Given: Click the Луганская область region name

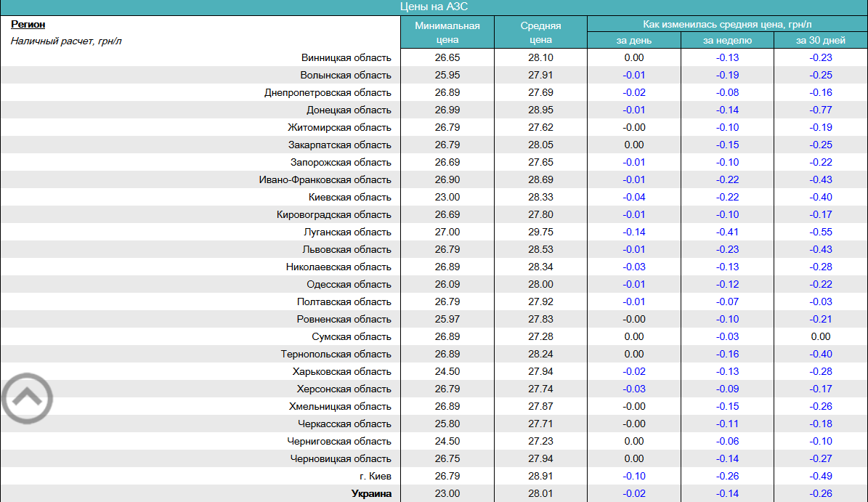Looking at the screenshot, I should click(347, 232).
